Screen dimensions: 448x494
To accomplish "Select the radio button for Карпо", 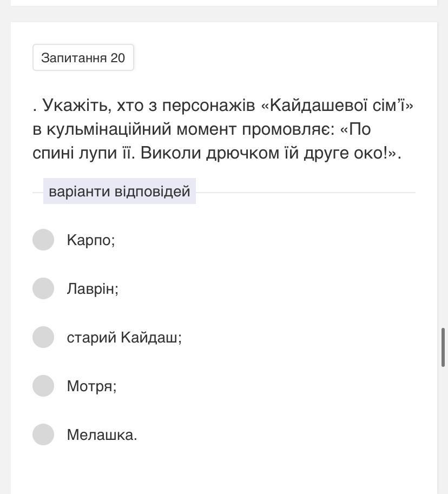I will (x=43, y=240).
